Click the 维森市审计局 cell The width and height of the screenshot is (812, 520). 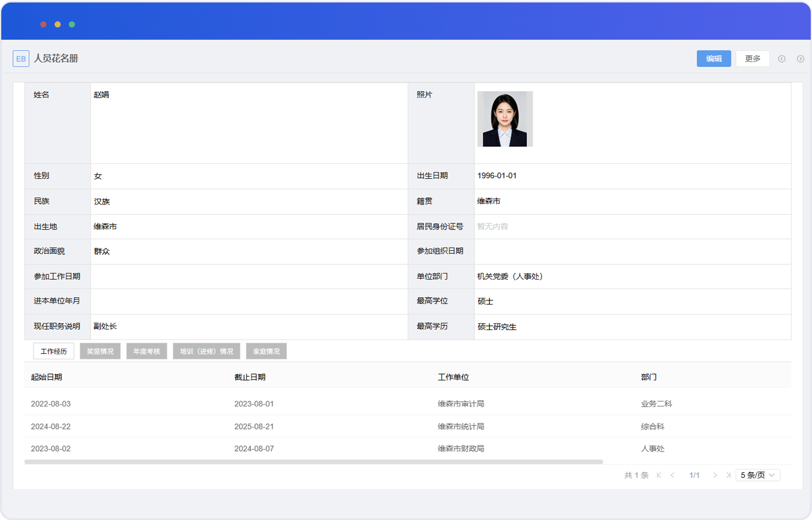461,404
